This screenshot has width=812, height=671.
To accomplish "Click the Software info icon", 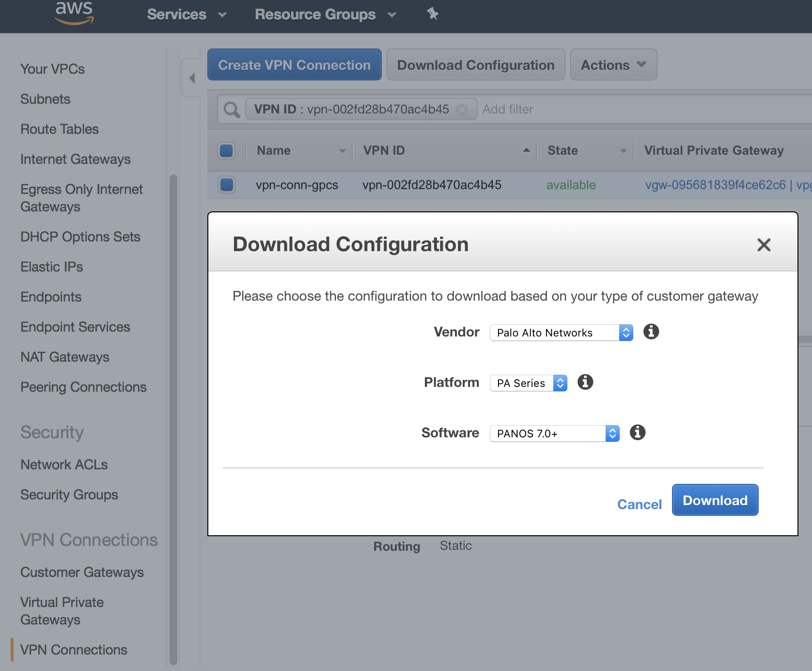I will click(637, 432).
